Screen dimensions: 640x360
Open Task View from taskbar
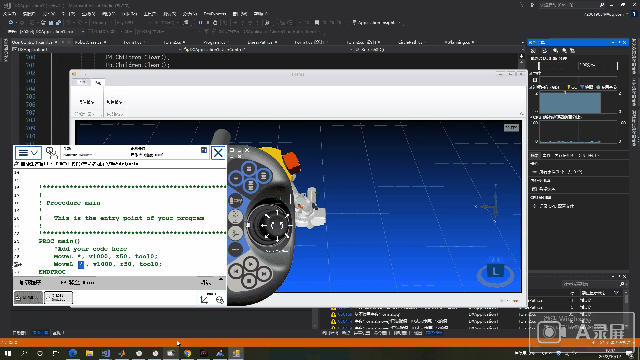[56, 353]
